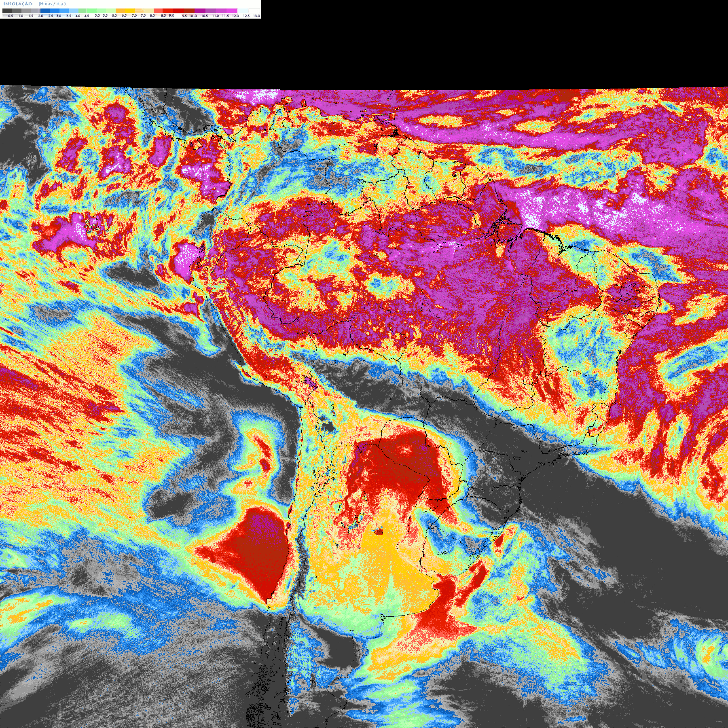Viewport: 728px width, 728px height.
Task: Click the '6.0' legend value
Action: click(114, 15)
